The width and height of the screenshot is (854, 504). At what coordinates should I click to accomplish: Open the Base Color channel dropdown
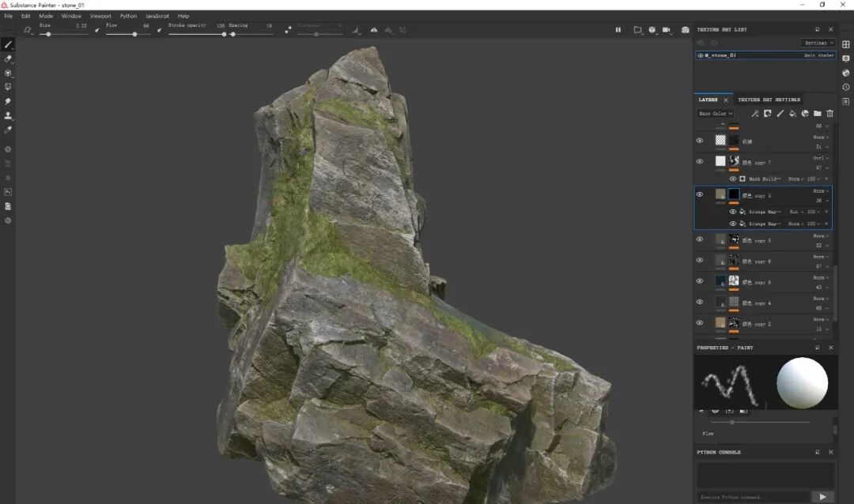coord(716,113)
